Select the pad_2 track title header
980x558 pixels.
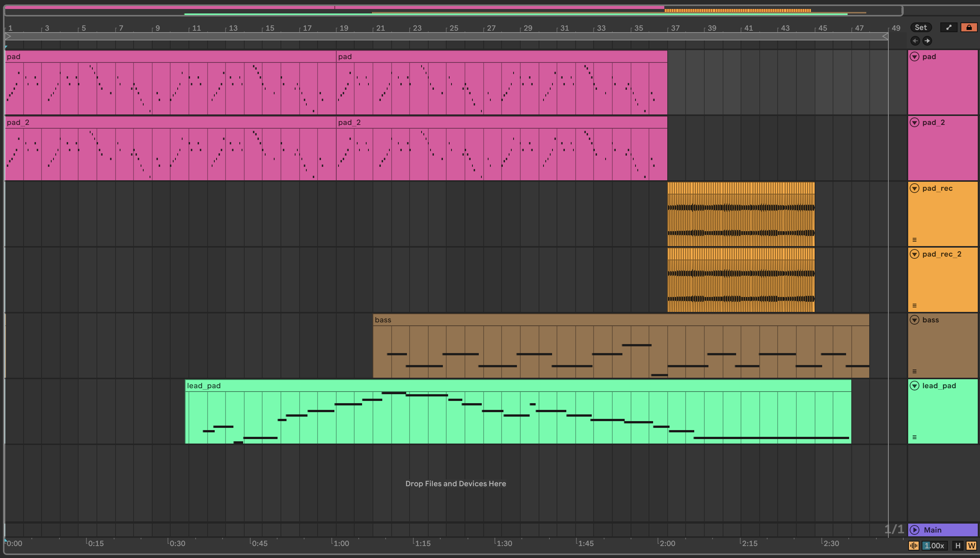pos(934,123)
